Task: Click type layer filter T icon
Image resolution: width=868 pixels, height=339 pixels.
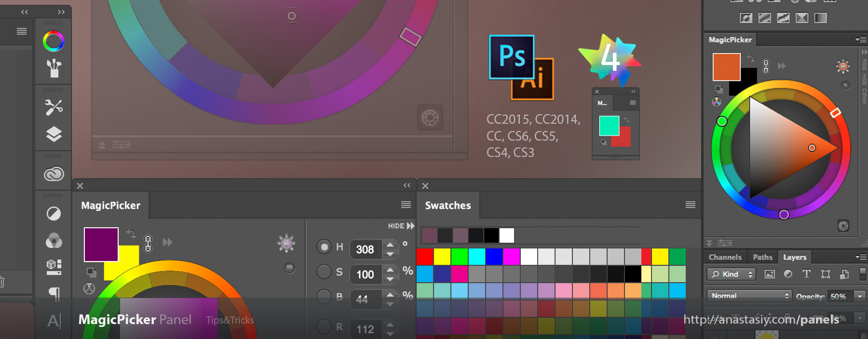Action: (x=806, y=274)
